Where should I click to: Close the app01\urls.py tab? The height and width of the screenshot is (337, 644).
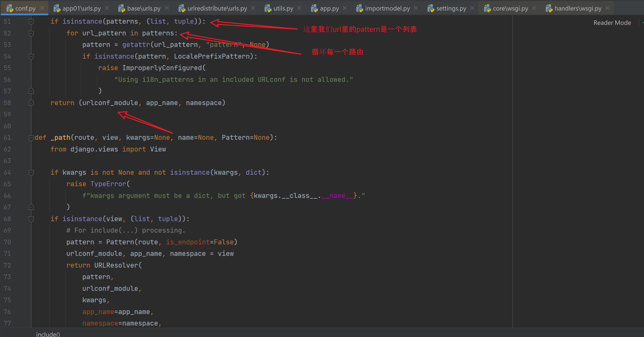(107, 8)
